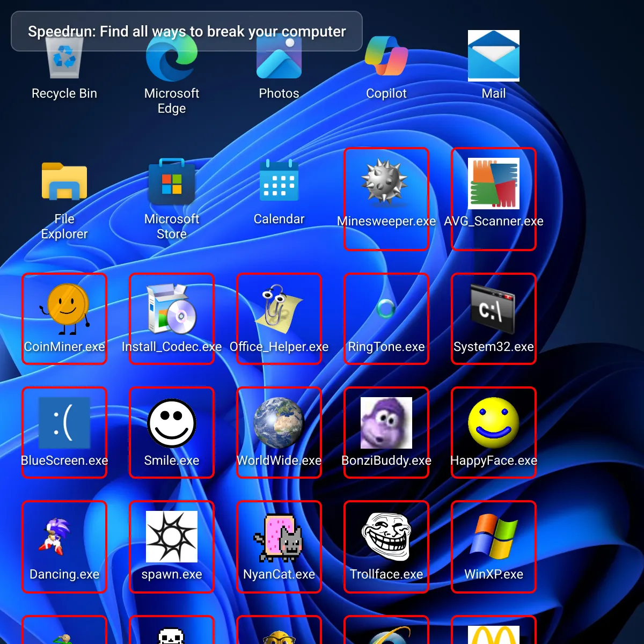This screenshot has width=644, height=644.
Task: Open the Calendar app icon
Action: pyautogui.click(x=279, y=180)
